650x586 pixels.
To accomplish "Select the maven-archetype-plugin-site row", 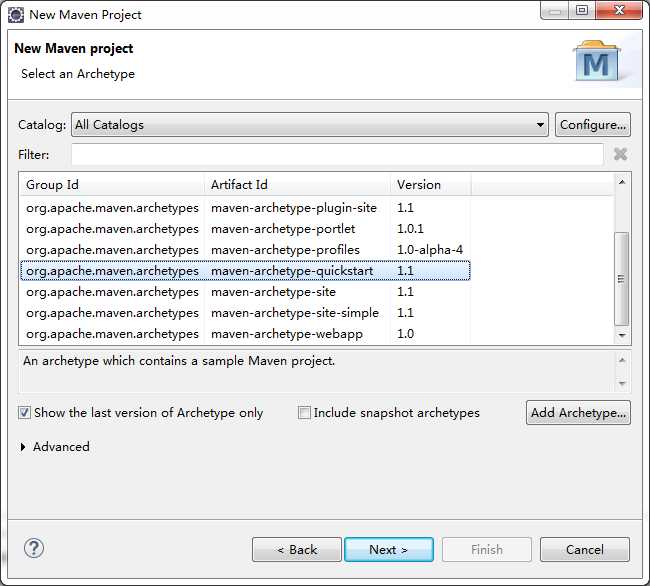I will [245, 208].
